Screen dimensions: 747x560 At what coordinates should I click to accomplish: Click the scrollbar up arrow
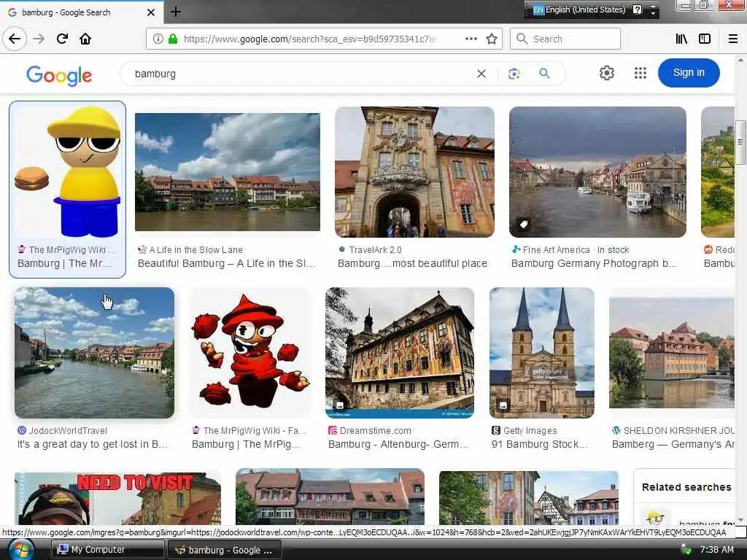point(740,61)
